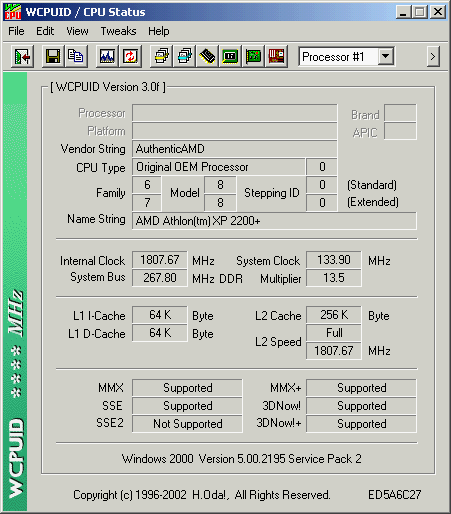Click the empty Processor field
Screen dimensions: 451x514
pos(235,113)
